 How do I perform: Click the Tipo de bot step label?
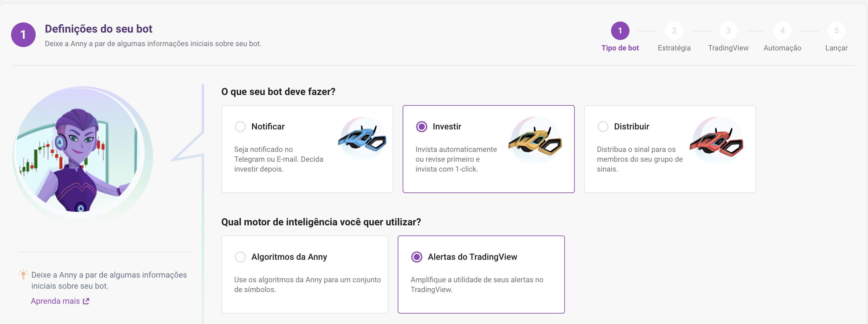pyautogui.click(x=620, y=48)
